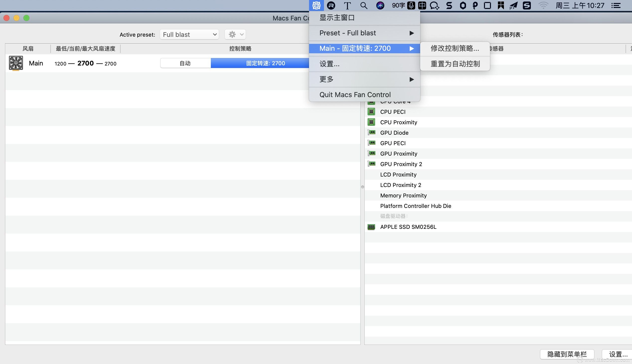Select Memory Proximity sensor row
Image resolution: width=632 pixels, height=364 pixels.
tap(498, 195)
